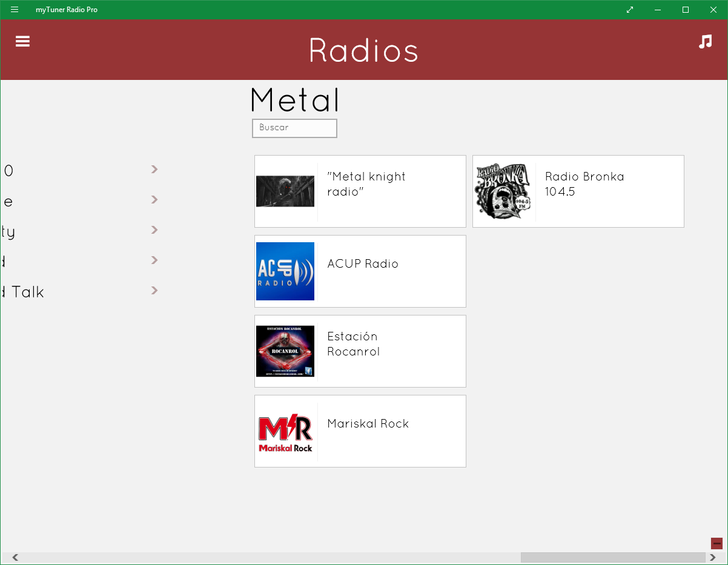Select Radio Bronka 104.5 station name

click(584, 184)
